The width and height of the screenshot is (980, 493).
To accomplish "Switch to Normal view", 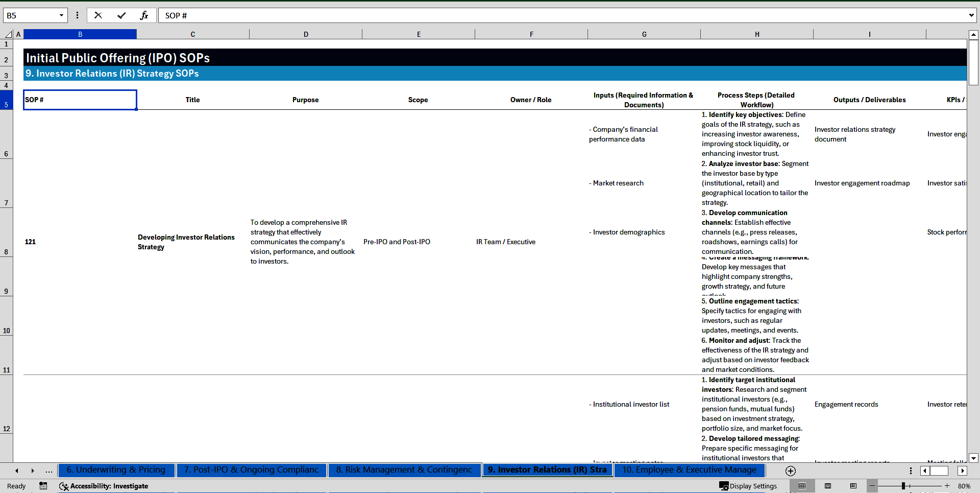I will tap(802, 486).
